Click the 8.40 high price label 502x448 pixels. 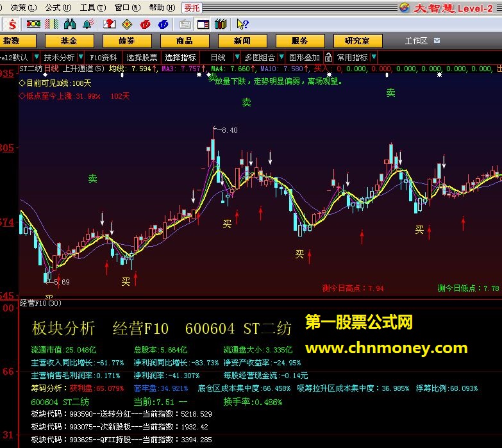click(230, 130)
